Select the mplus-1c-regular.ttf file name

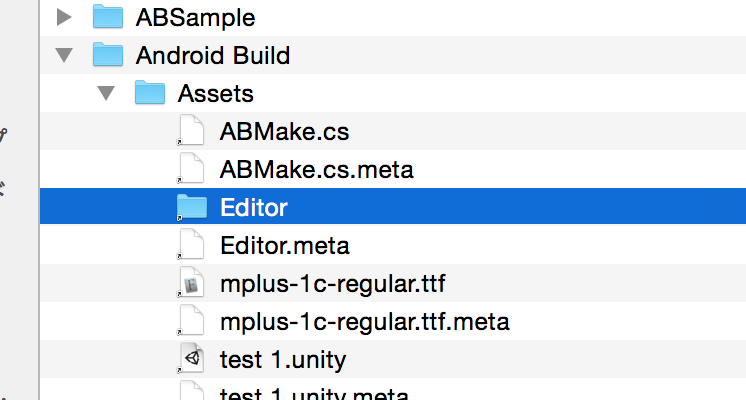[x=332, y=284]
